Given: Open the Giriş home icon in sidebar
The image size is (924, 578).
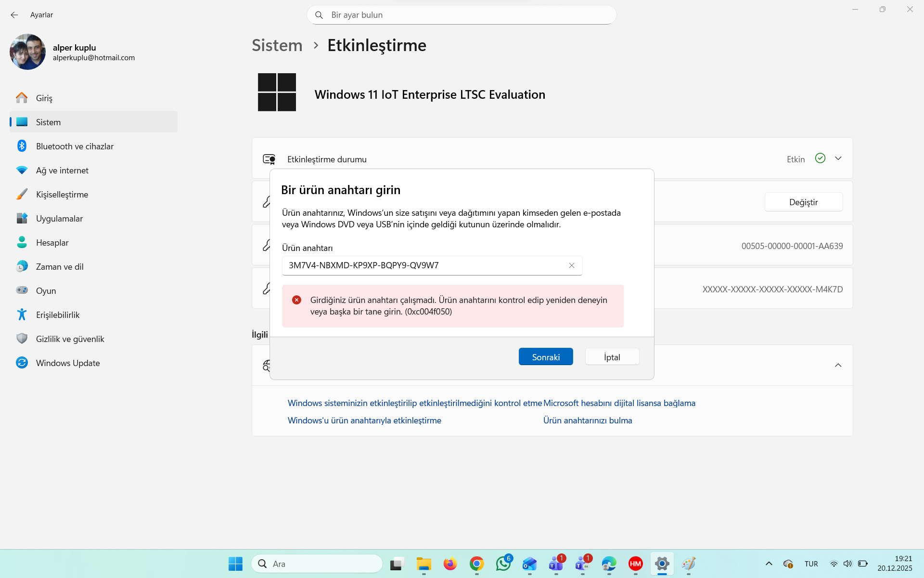Looking at the screenshot, I should click(22, 98).
